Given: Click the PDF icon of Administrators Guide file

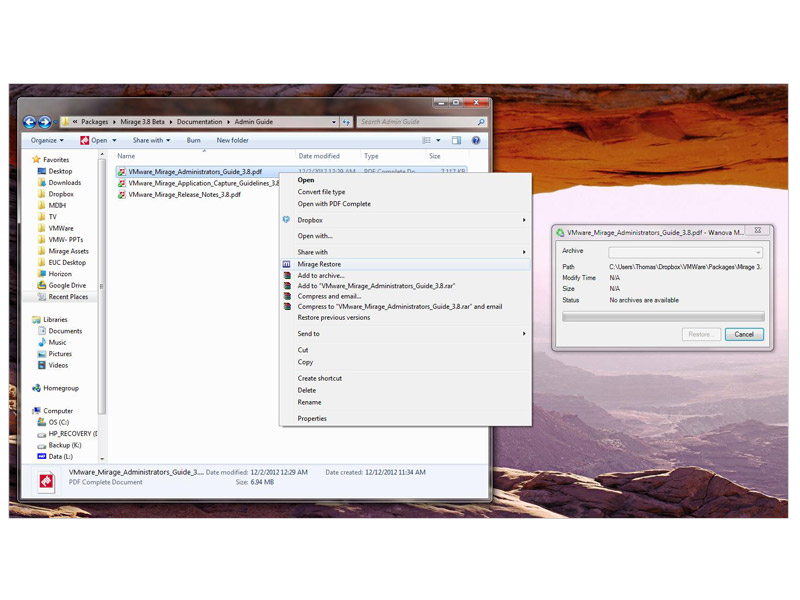Looking at the screenshot, I should 121,172.
